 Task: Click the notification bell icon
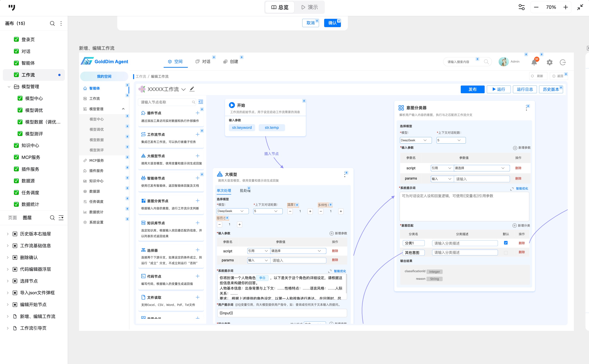point(534,62)
